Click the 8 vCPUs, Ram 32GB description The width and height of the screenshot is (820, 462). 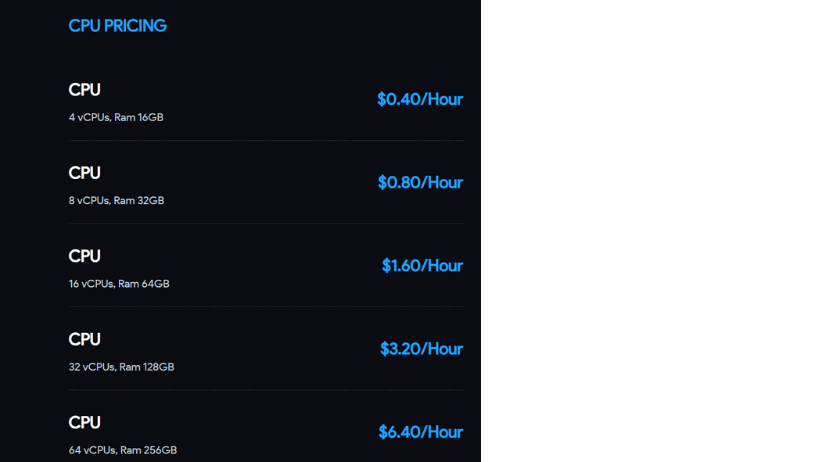click(117, 200)
